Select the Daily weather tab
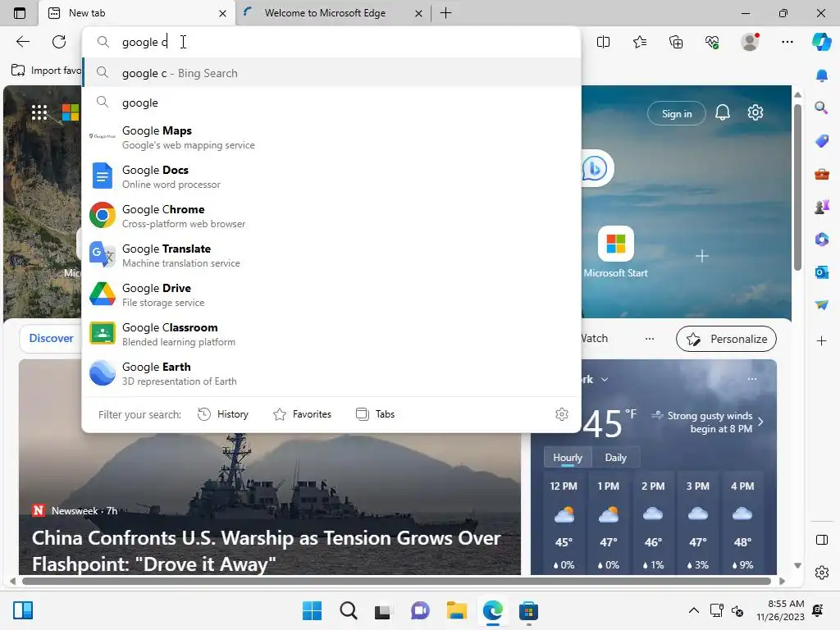The height and width of the screenshot is (630, 840). (x=615, y=458)
